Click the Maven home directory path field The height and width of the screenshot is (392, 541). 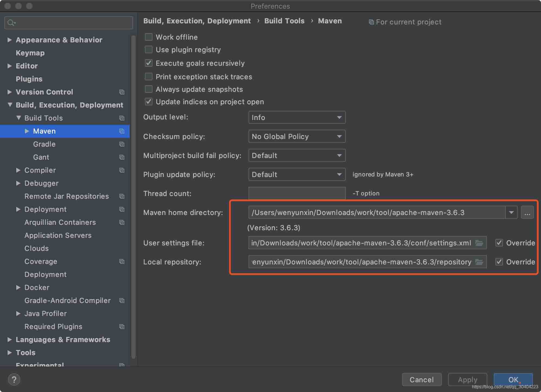pos(377,212)
